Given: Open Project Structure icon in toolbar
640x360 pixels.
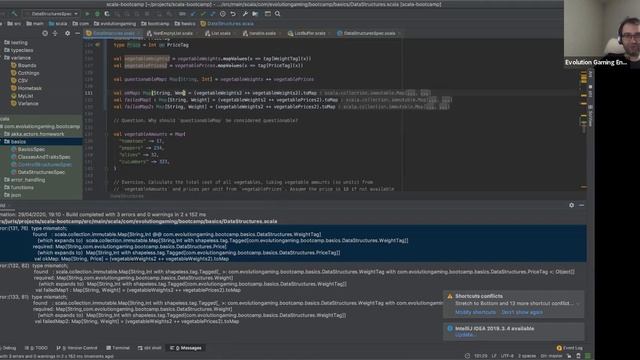Looking at the screenshot, I should (x=255, y=14).
